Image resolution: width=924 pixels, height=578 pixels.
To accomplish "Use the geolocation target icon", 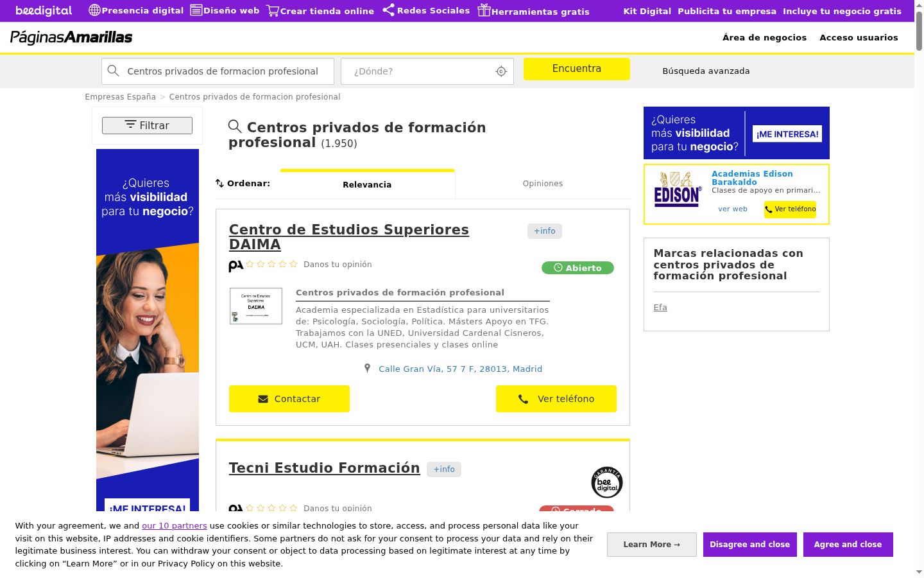I will pos(501,71).
